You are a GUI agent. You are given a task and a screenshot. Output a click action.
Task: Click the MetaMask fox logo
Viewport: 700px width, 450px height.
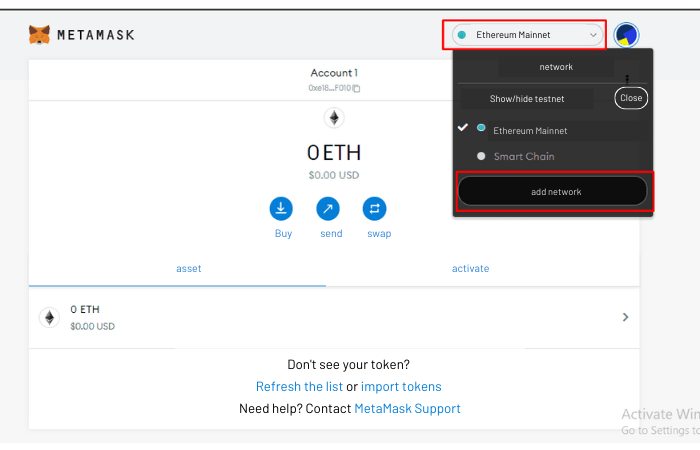tap(39, 34)
